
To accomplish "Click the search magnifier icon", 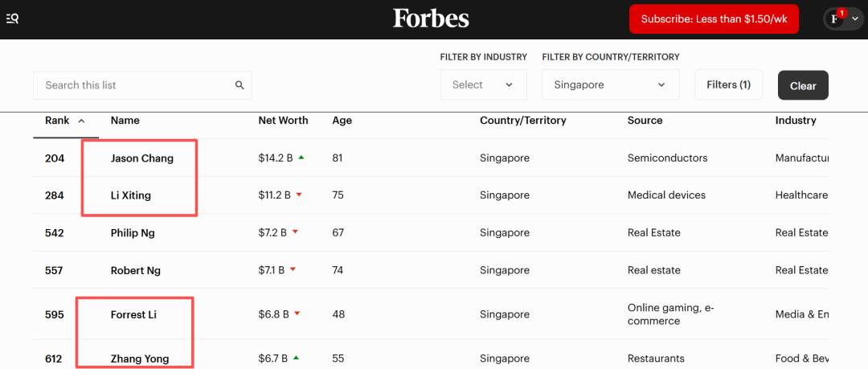I will (240, 85).
